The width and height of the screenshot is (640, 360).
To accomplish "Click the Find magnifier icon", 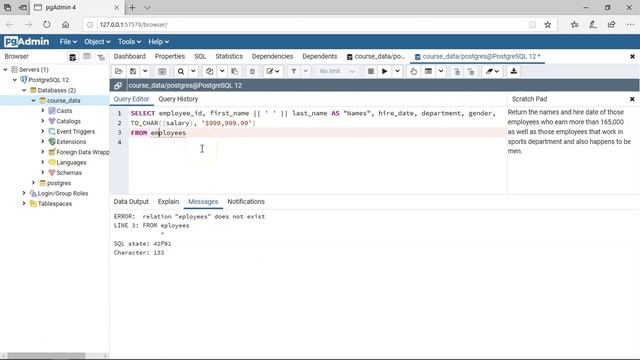I will 180,71.
